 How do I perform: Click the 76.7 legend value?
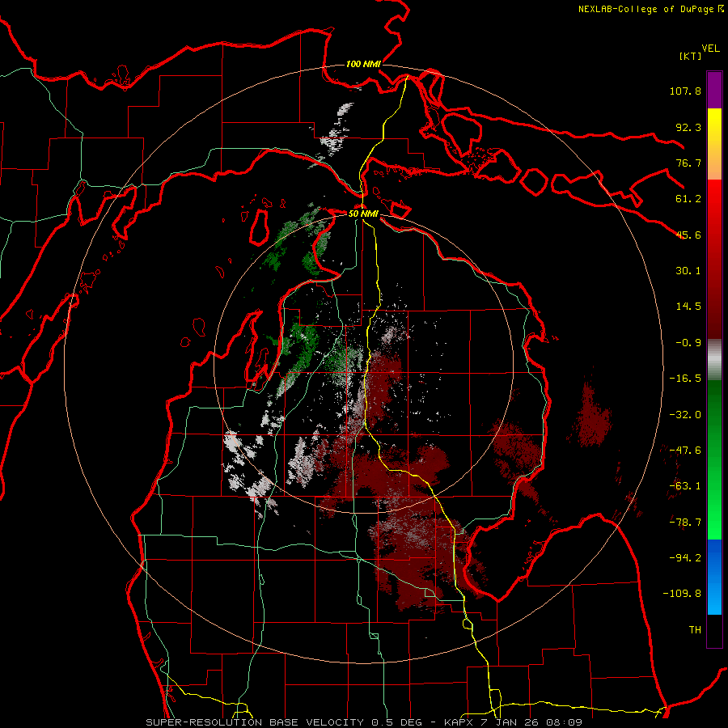pos(688,163)
